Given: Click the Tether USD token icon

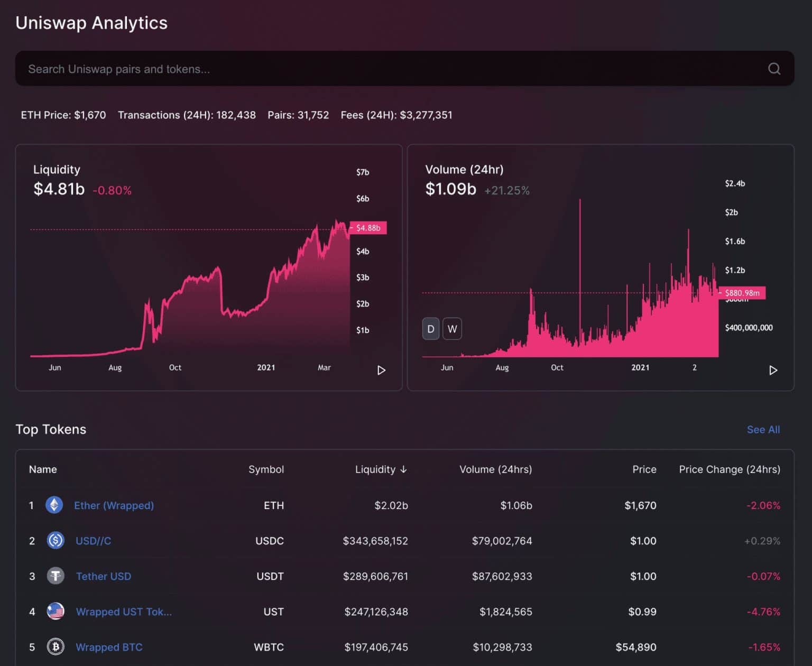Looking at the screenshot, I should [56, 576].
